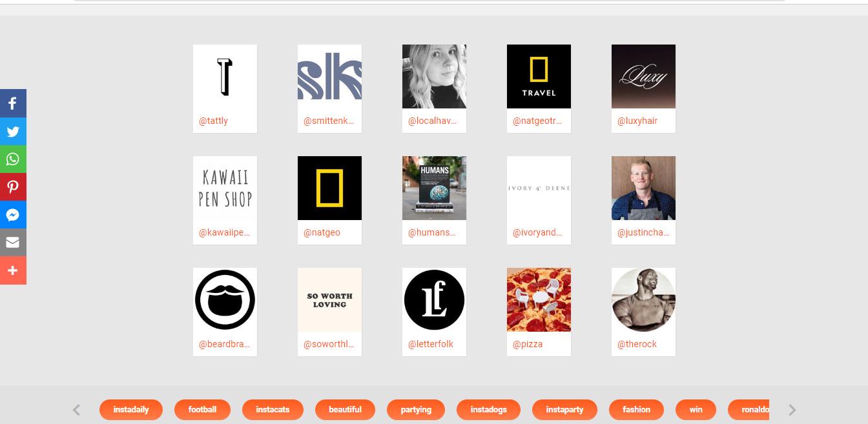The width and height of the screenshot is (868, 424).
Task: Share by email envelope icon
Action: (x=13, y=243)
